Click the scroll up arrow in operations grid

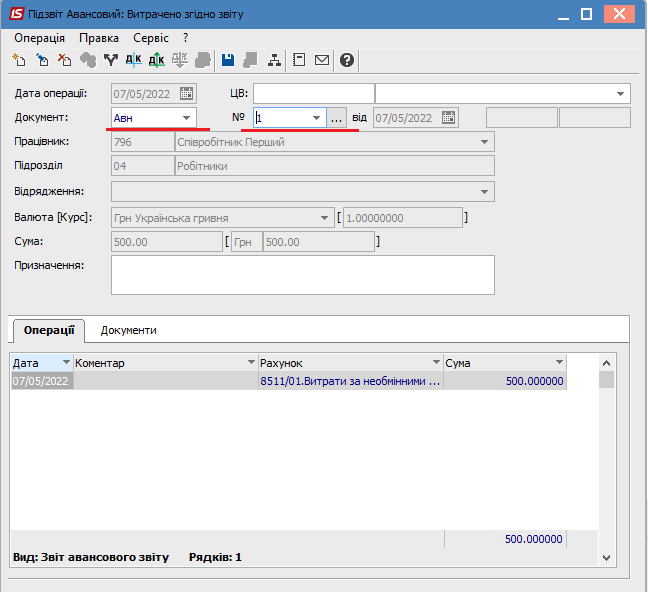[x=606, y=363]
